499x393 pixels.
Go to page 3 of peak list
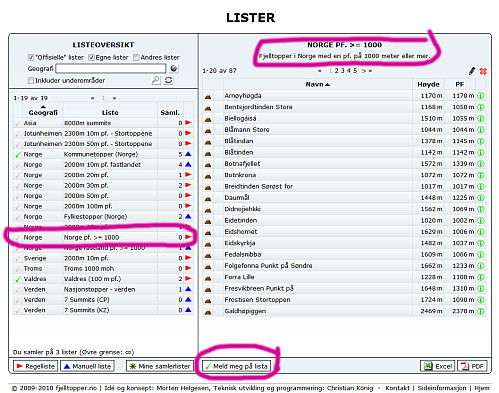(x=342, y=71)
